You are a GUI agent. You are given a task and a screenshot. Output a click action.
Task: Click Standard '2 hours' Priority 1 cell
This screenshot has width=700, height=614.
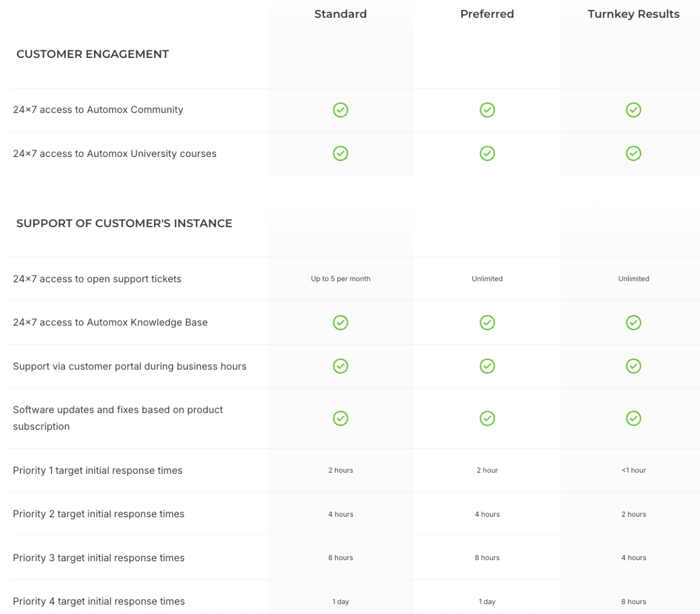click(x=341, y=470)
